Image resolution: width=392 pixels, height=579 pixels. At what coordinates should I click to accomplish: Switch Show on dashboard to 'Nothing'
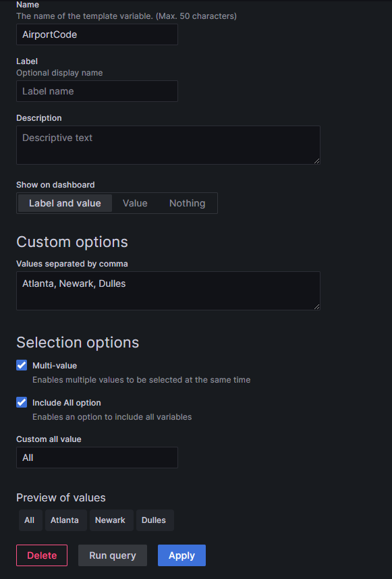tap(187, 202)
